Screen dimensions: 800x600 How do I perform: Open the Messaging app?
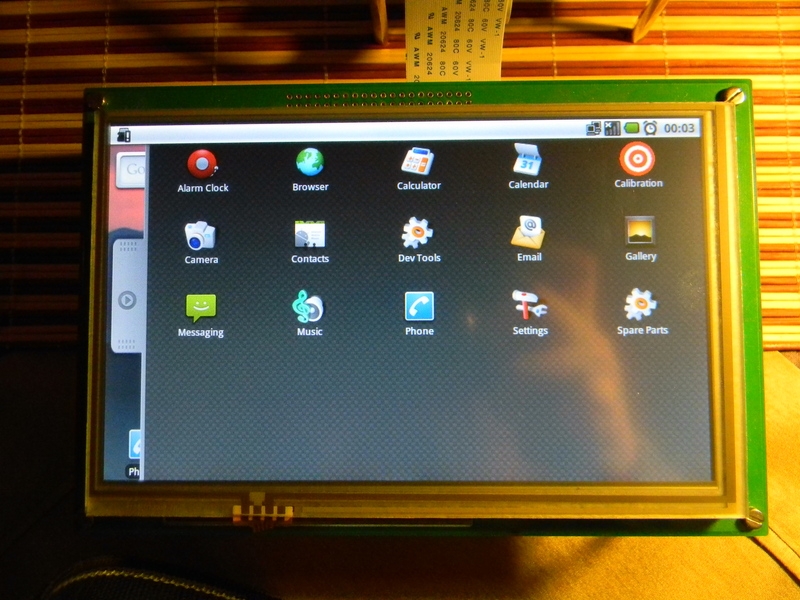(201, 316)
